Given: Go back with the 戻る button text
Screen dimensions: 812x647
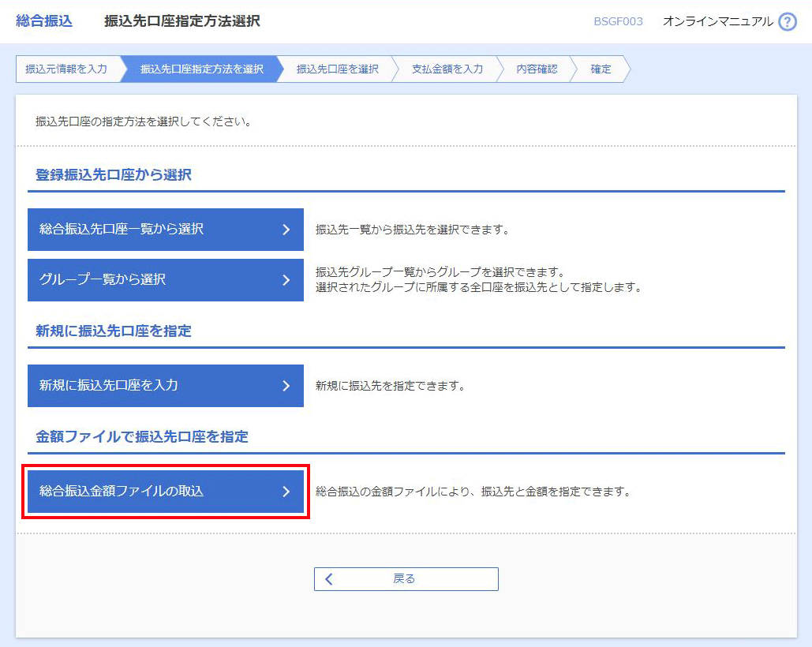Looking at the screenshot, I should (x=404, y=579).
